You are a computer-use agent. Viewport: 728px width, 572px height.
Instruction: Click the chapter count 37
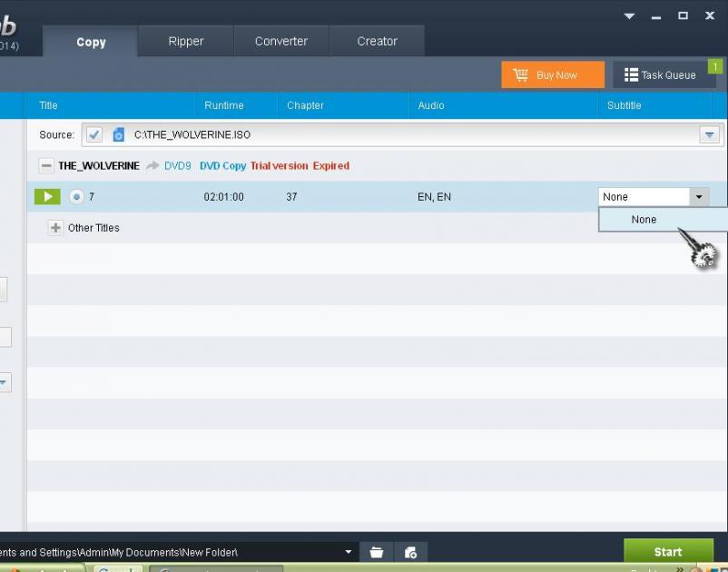(x=291, y=197)
